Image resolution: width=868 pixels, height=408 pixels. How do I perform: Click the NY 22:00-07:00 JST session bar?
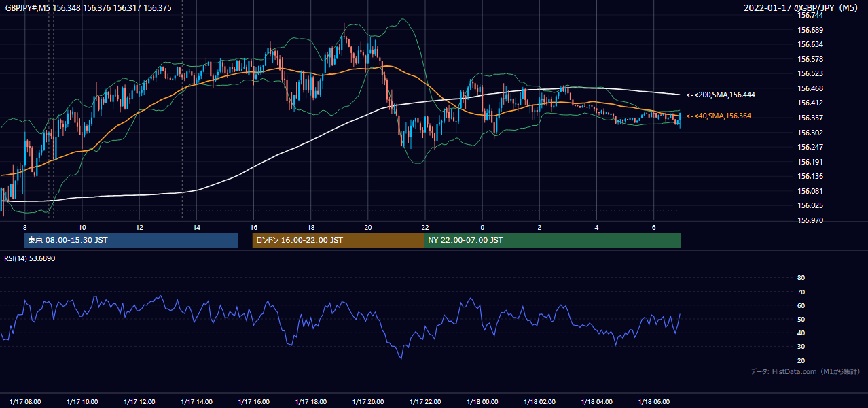coord(552,240)
